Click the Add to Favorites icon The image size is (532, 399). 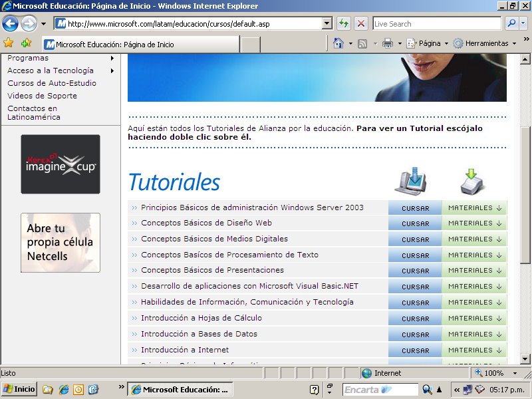pyautogui.click(x=26, y=43)
